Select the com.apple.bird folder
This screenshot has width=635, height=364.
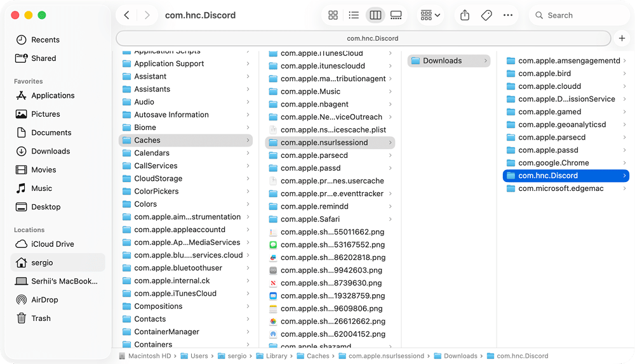pyautogui.click(x=566, y=74)
